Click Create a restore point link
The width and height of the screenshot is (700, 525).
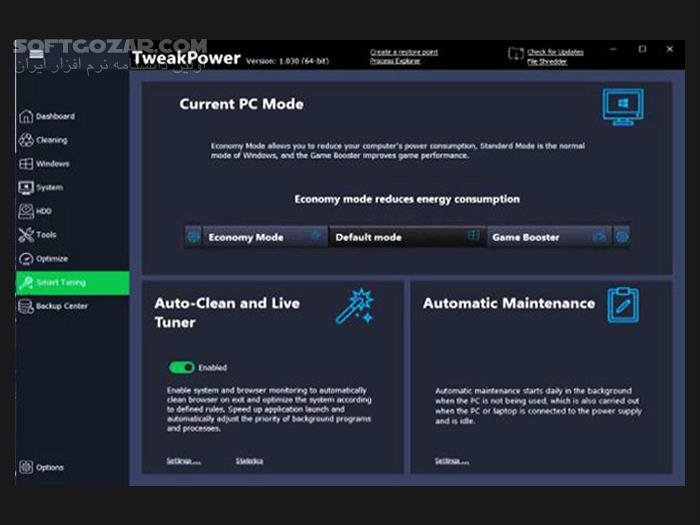coord(404,52)
